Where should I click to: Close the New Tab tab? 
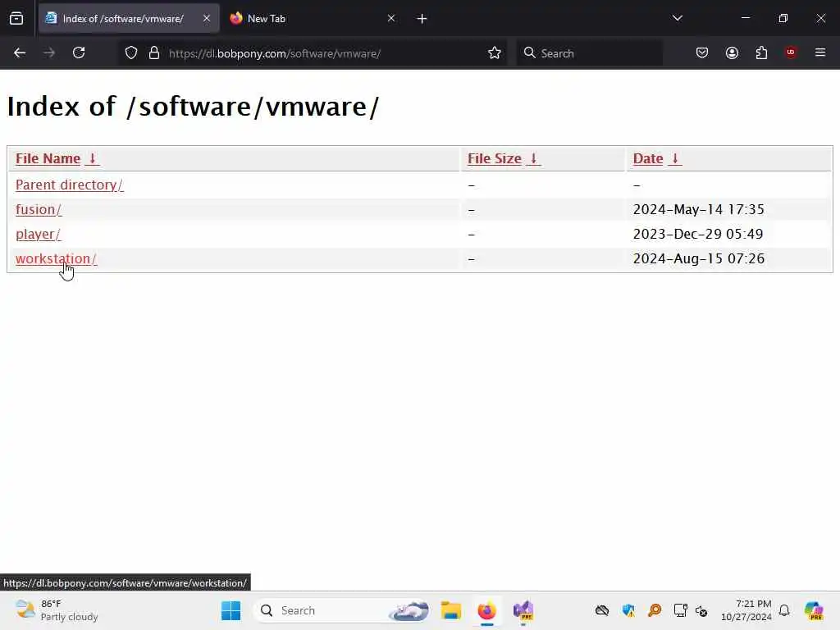[391, 18]
